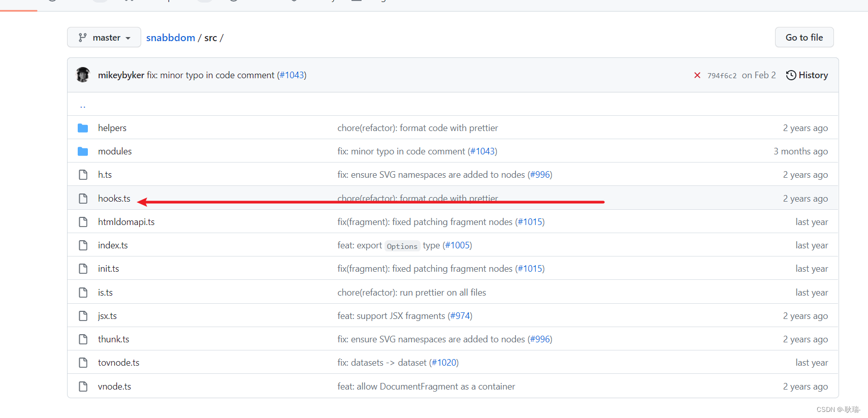The image size is (868, 418).
Task: Open the master branch dropdown
Action: point(104,38)
